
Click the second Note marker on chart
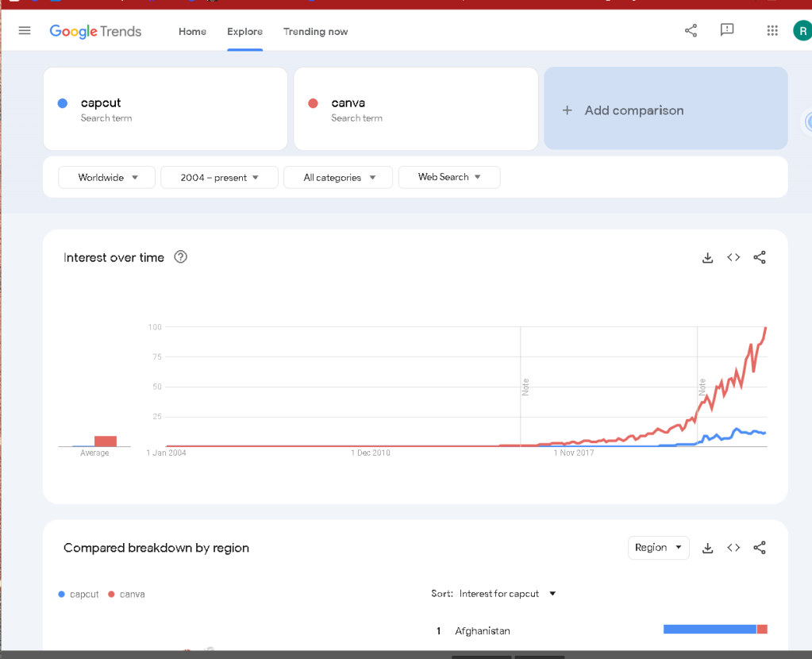tap(702, 387)
